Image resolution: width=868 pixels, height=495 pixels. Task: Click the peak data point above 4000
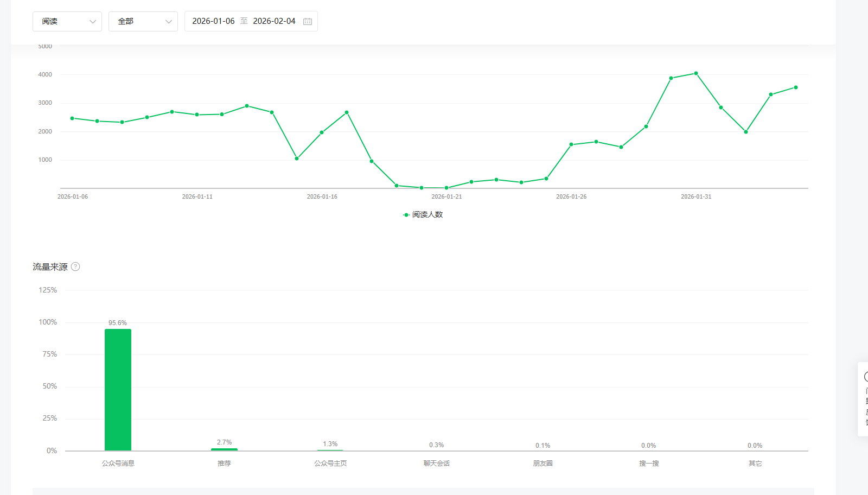[x=696, y=73]
